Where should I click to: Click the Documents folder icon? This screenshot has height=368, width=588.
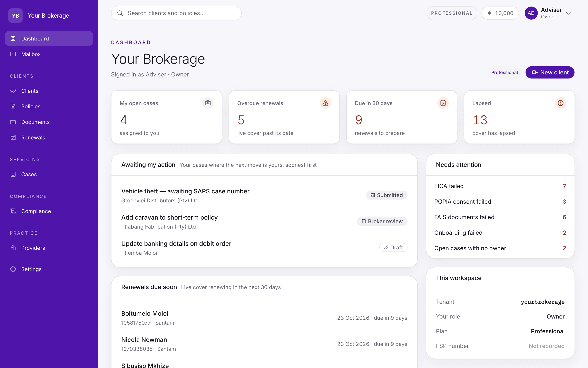coord(13,122)
